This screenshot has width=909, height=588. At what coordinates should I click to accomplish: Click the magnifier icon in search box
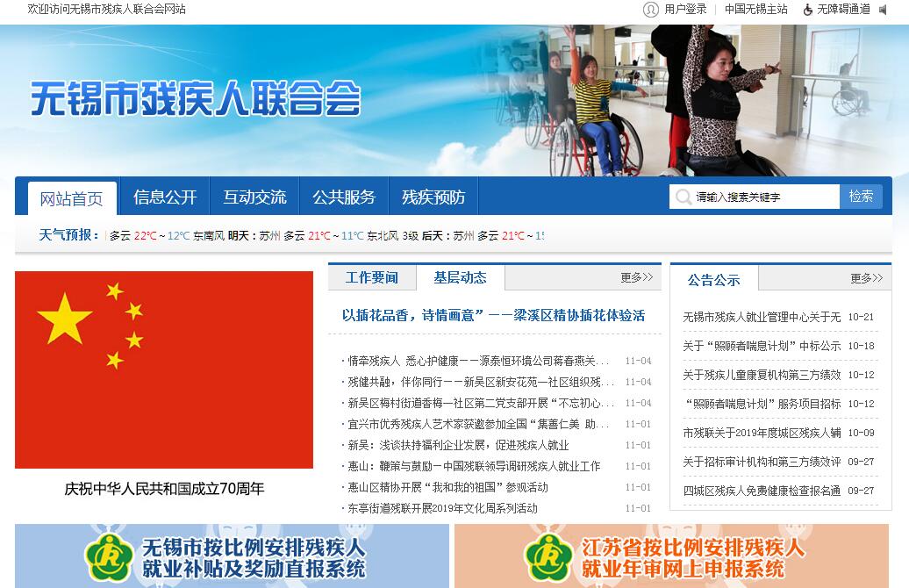click(x=683, y=197)
